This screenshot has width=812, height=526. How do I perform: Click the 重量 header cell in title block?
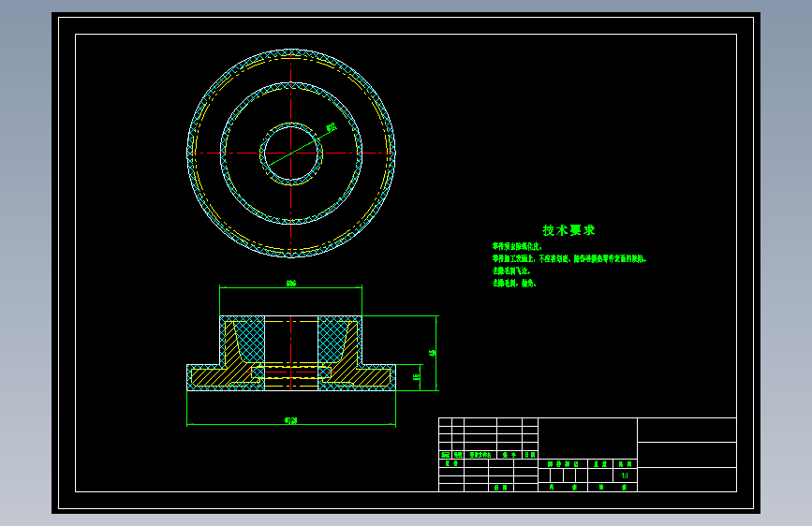coord(600,464)
